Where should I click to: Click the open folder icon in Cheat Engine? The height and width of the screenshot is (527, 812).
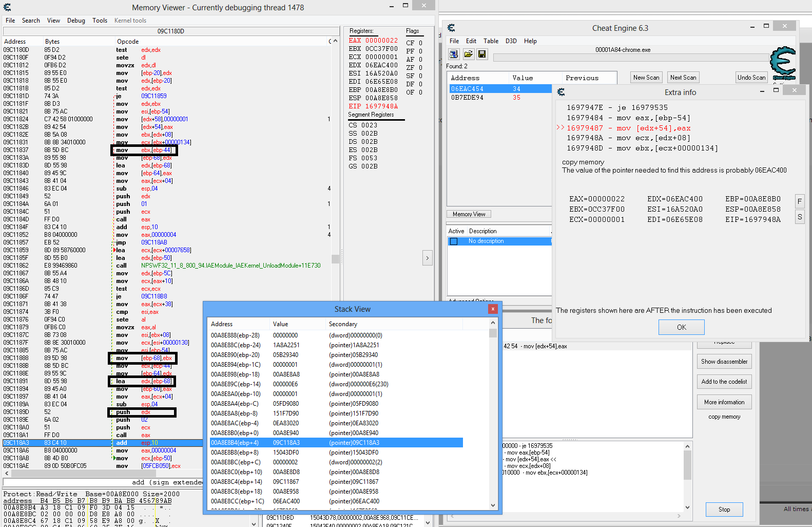pyautogui.click(x=468, y=54)
